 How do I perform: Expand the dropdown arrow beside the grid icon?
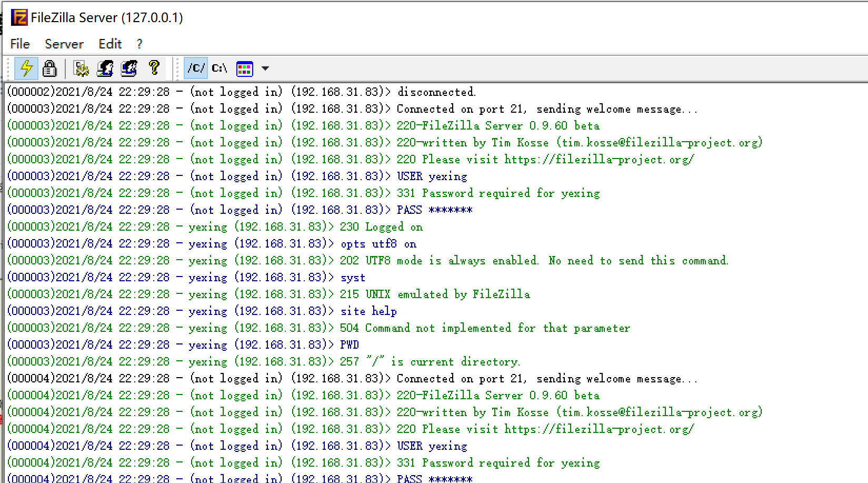pos(265,68)
